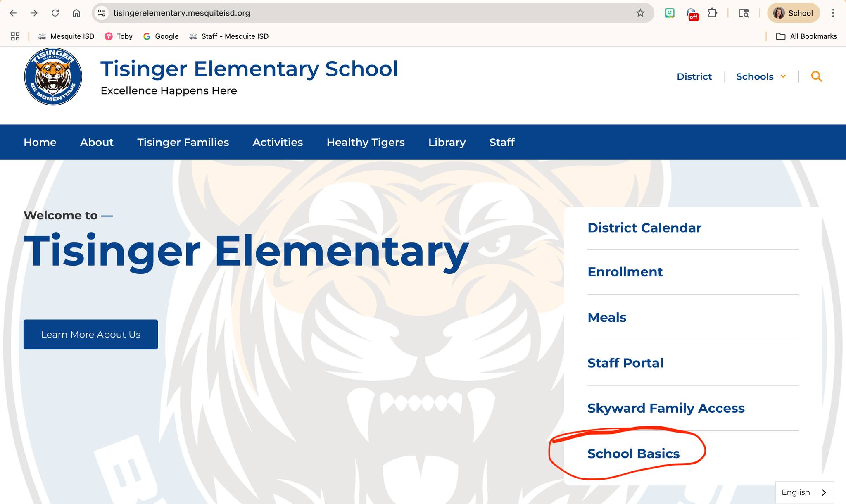This screenshot has height=504, width=846.
Task: Go to the District site link
Action: pos(694,77)
